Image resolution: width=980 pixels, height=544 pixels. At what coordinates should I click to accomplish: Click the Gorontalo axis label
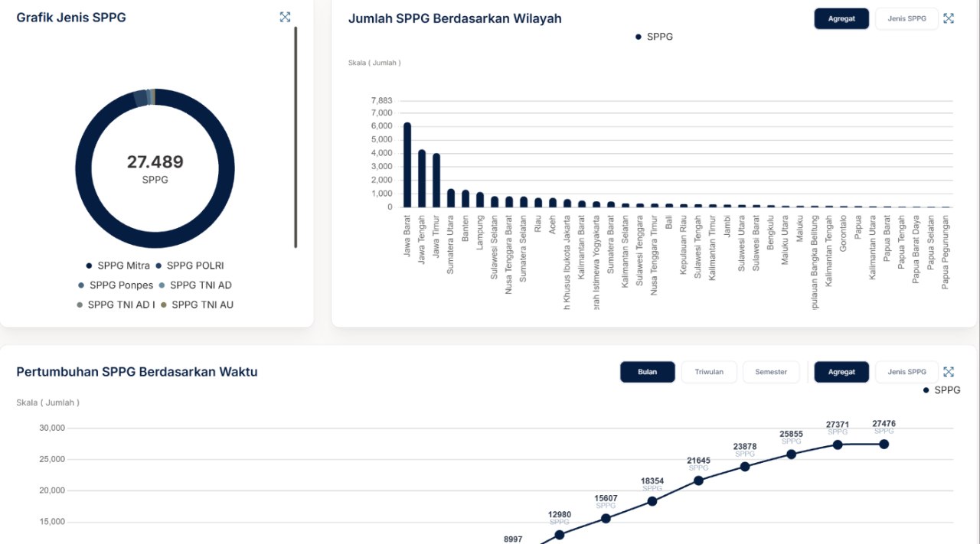(844, 235)
